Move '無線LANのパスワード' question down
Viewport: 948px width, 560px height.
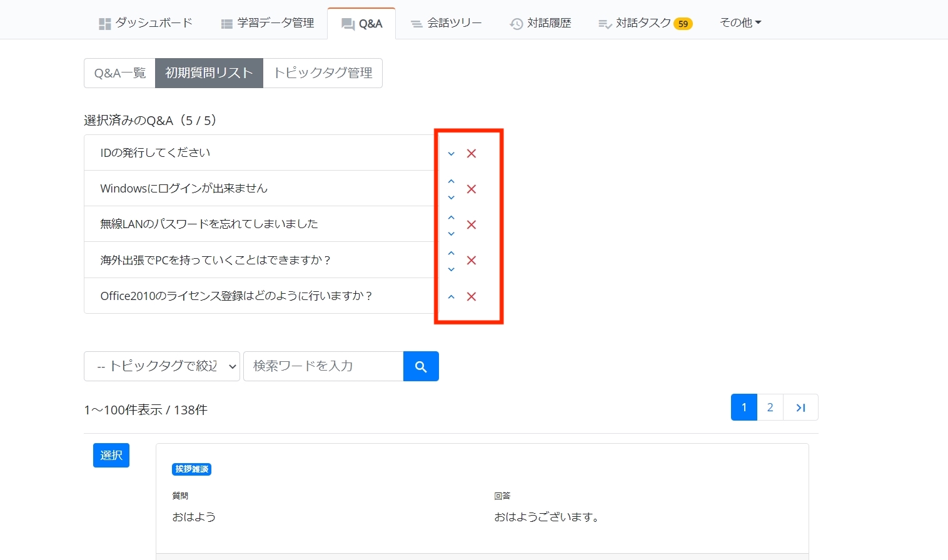tap(451, 234)
